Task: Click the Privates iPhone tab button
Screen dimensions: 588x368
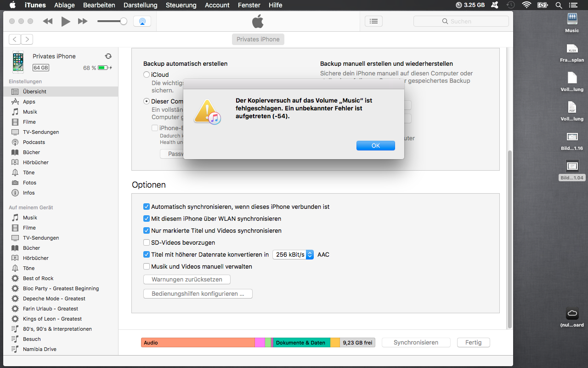Action: (x=258, y=40)
